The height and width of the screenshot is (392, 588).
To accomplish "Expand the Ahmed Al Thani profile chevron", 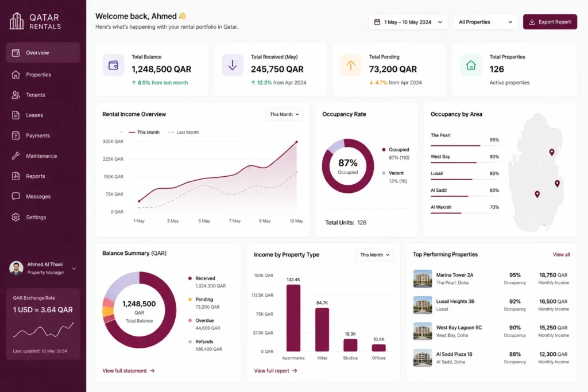I will (74, 269).
